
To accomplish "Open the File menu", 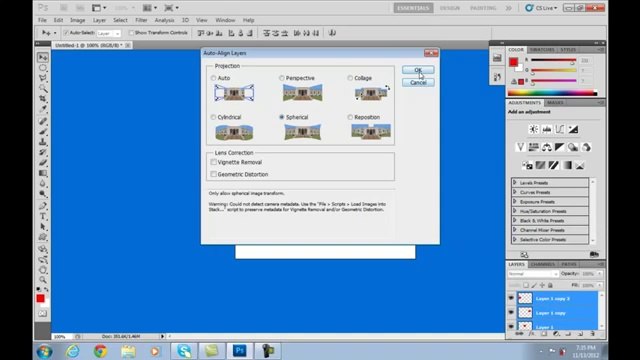I will 42,20.
